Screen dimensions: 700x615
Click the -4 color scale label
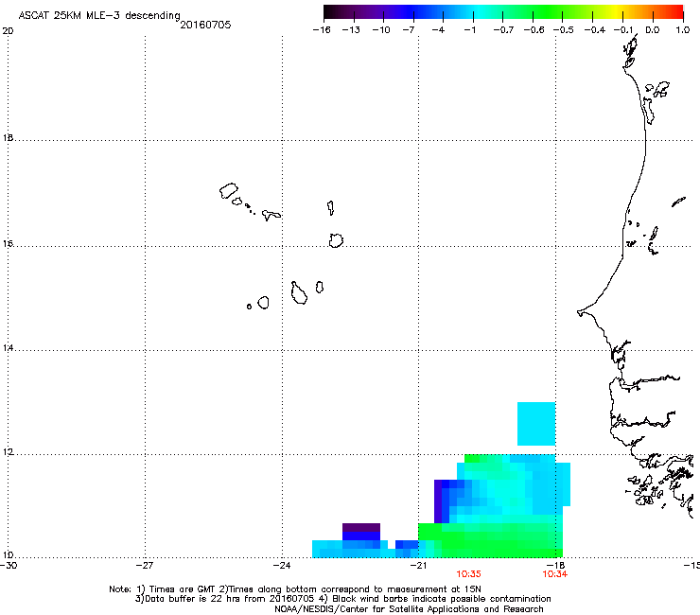click(438, 30)
